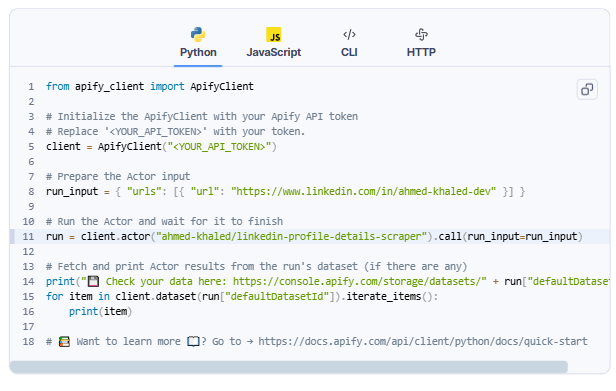Click the LinkedIn profile URL on line 8
616x391 pixels.
(x=363, y=191)
